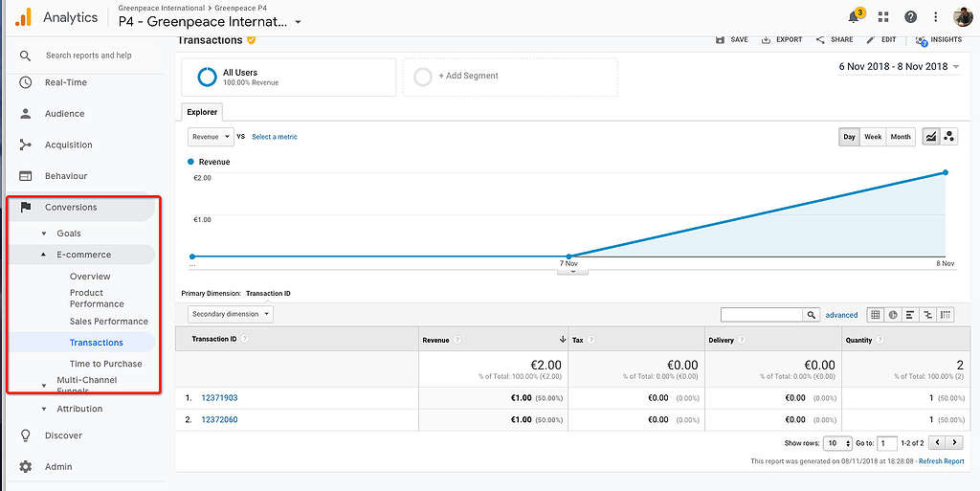This screenshot has height=491, width=980.
Task: Open Product Performance report
Action: click(x=97, y=299)
